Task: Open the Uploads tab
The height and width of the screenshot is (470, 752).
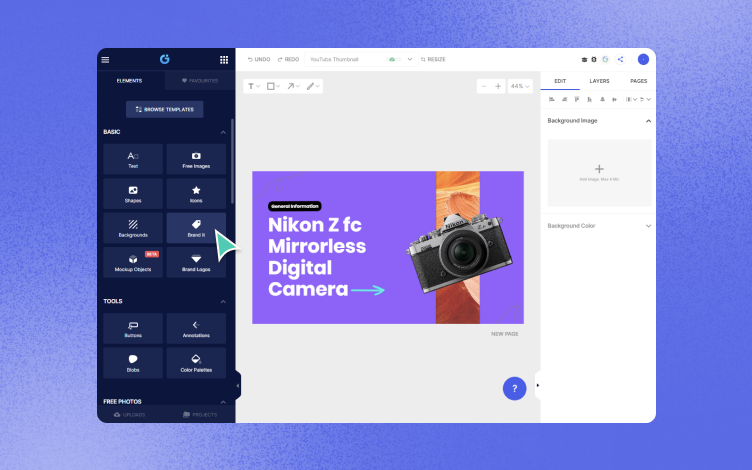Action: (x=129, y=414)
